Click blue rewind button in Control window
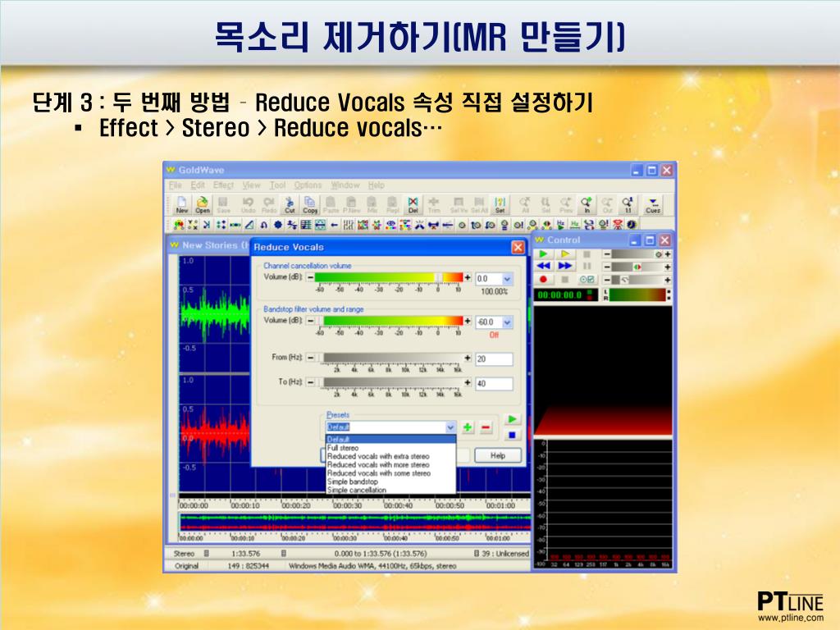This screenshot has height=630, width=840. [543, 267]
